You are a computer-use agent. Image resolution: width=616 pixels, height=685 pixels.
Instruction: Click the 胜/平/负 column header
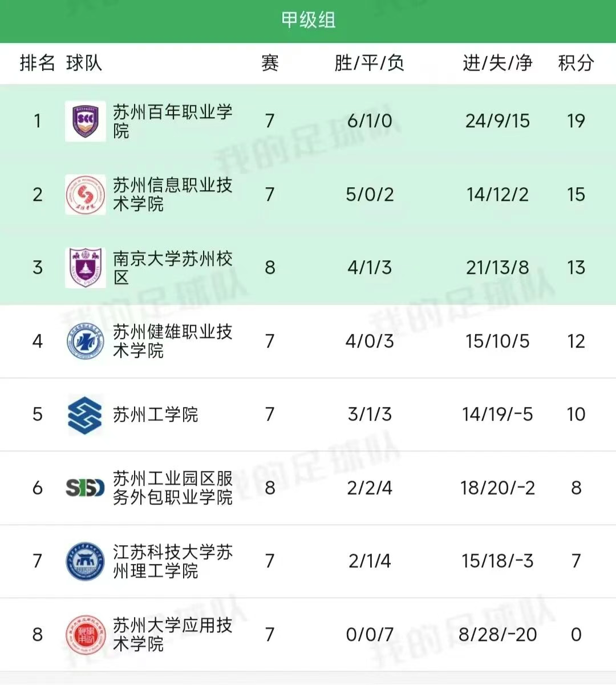(369, 63)
